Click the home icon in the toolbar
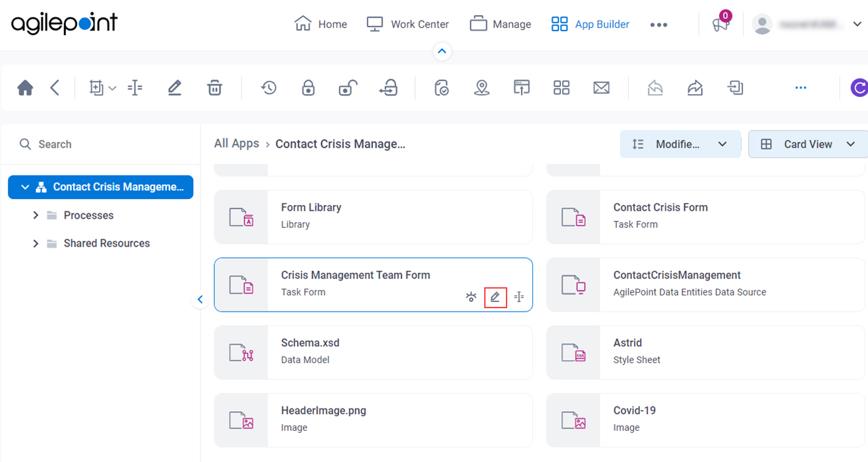The height and width of the screenshot is (462, 868). pos(25,87)
